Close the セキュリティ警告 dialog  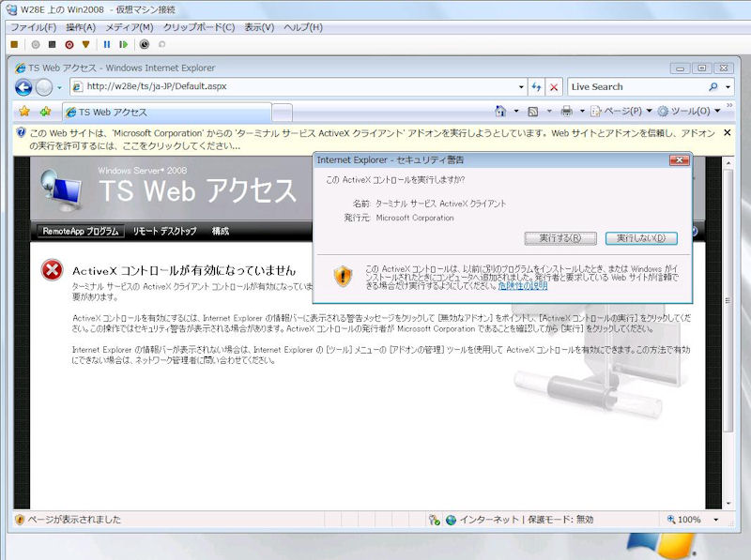pos(679,159)
